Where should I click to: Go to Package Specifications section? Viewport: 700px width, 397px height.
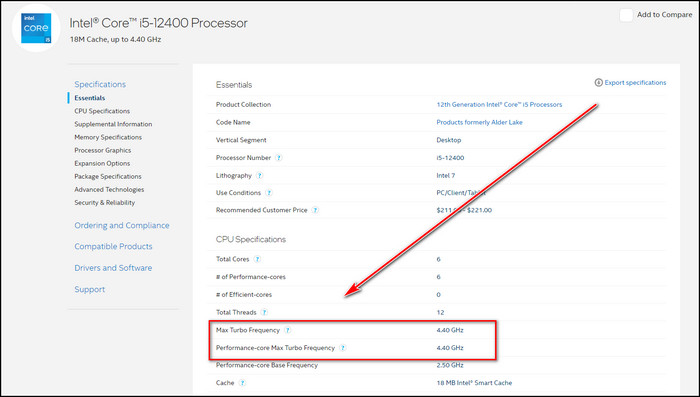(108, 176)
